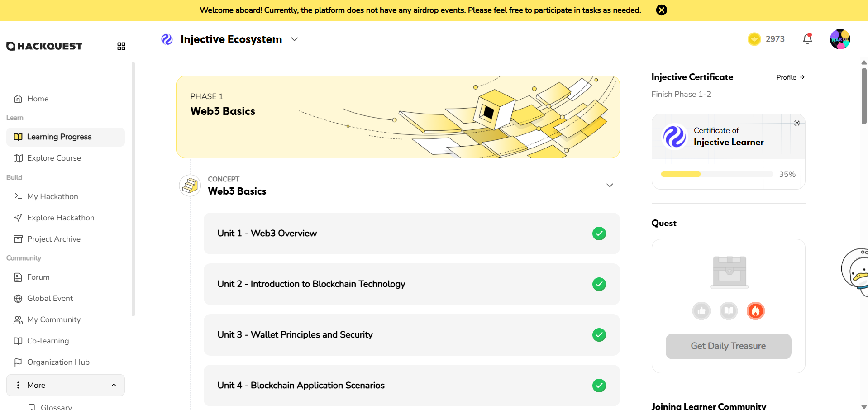Open Explore Hackathon page
Viewport: 868px width, 410px height.
66,218
